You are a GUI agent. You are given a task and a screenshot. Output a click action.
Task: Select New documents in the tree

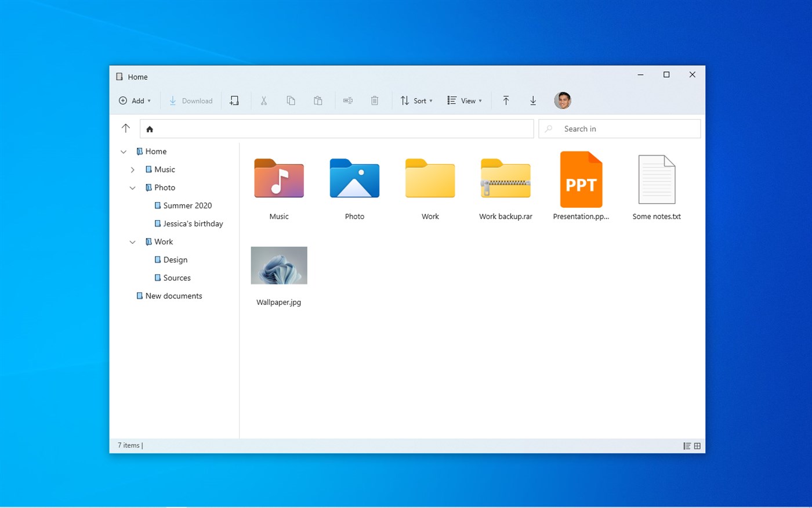[x=169, y=296]
